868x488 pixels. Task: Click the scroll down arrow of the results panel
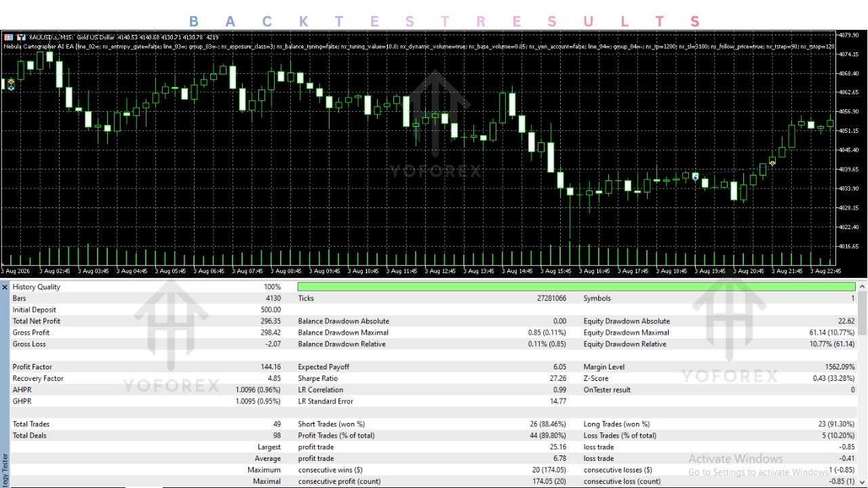(x=863, y=483)
